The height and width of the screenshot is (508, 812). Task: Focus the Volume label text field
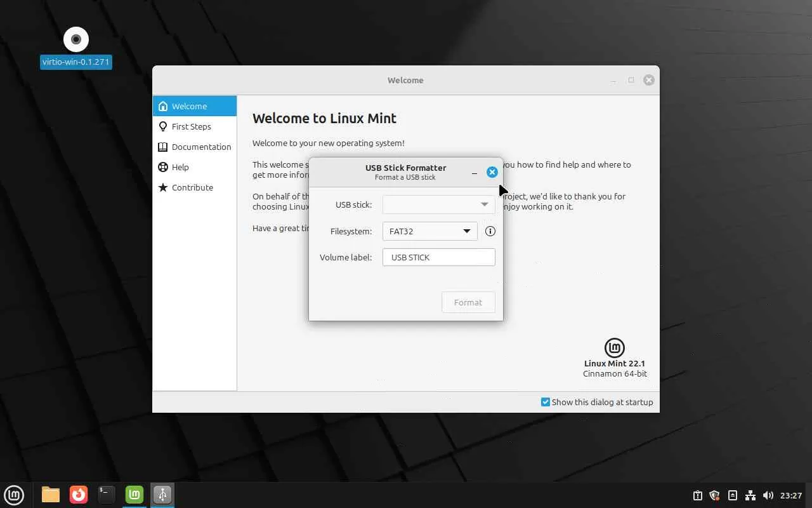(439, 257)
